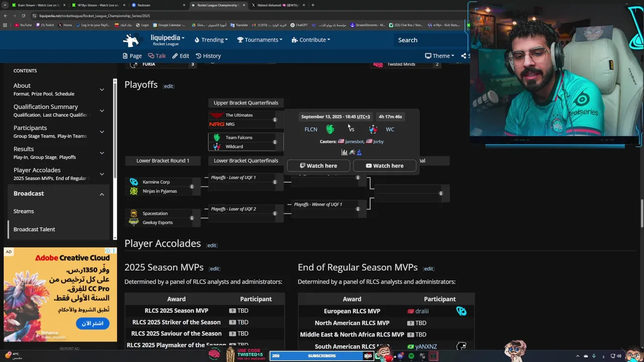Click NRG logo in bracket
This screenshot has height=362, width=644.
(x=217, y=124)
